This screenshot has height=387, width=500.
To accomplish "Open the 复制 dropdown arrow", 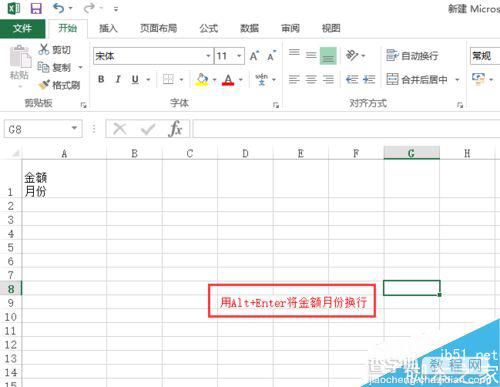I will point(80,68).
